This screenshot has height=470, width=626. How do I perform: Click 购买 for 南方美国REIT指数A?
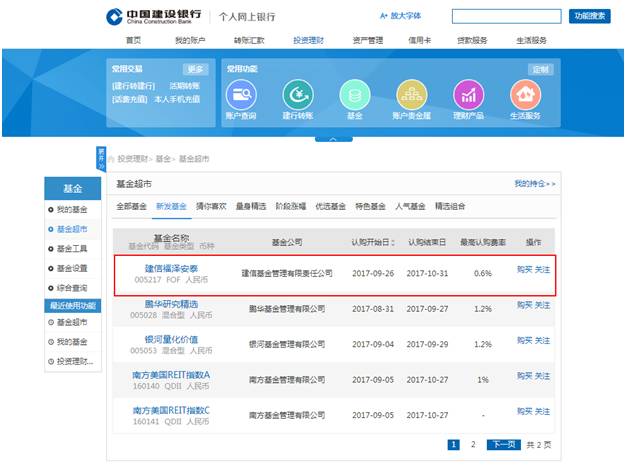525,376
